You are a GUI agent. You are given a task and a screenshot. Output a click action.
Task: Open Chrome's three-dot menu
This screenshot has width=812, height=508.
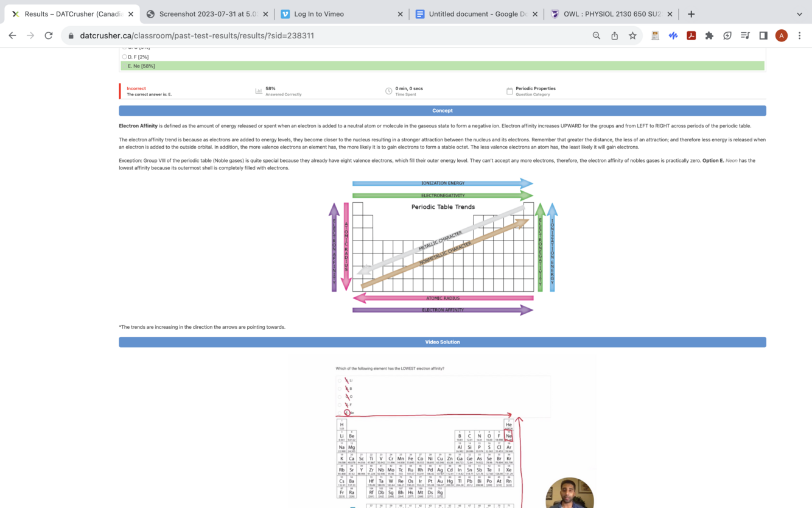800,35
